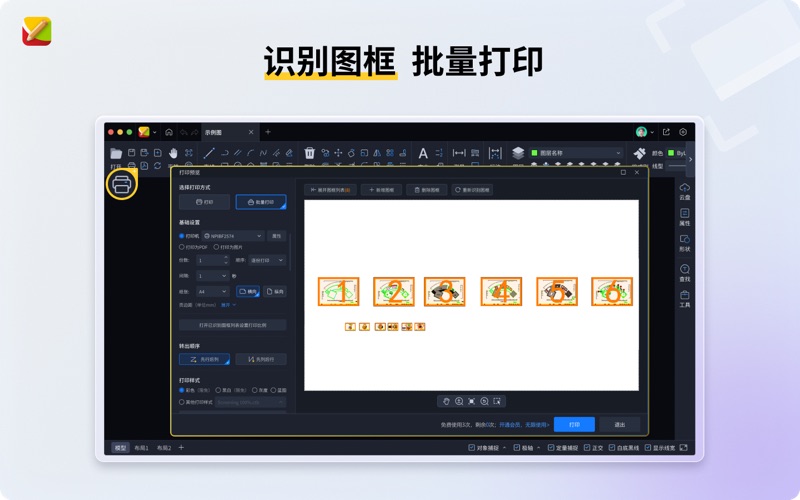
Task: Open the layers stack icon
Action: click(518, 153)
